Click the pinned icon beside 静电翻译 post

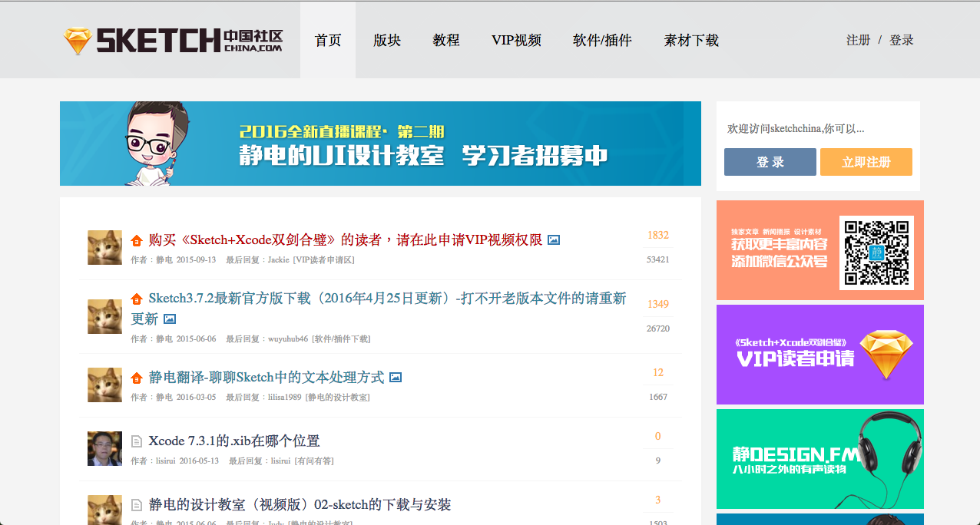click(137, 378)
